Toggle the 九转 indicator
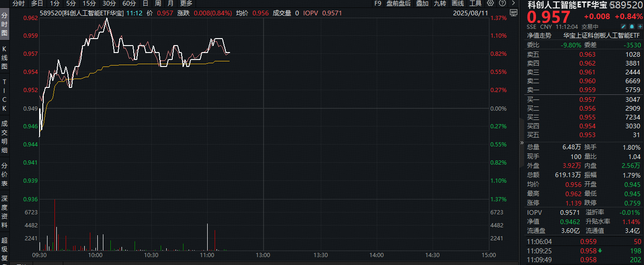The width and height of the screenshot is (644, 265). pos(439,3)
